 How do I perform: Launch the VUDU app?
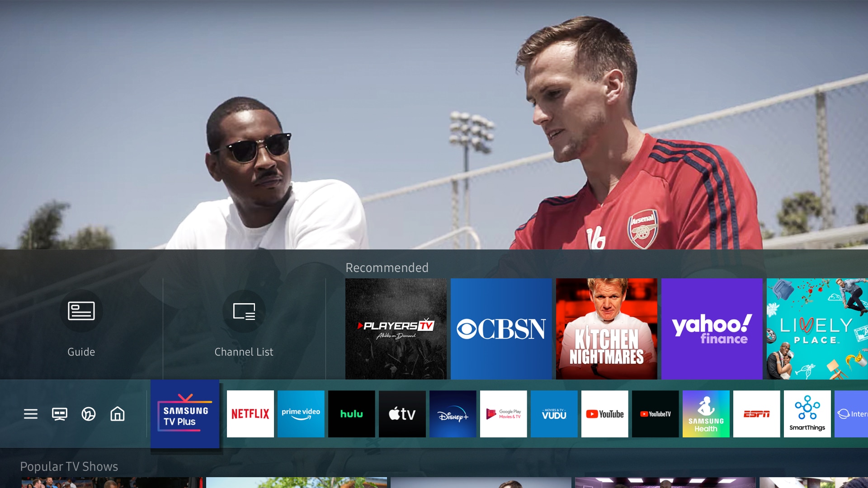pyautogui.click(x=554, y=414)
